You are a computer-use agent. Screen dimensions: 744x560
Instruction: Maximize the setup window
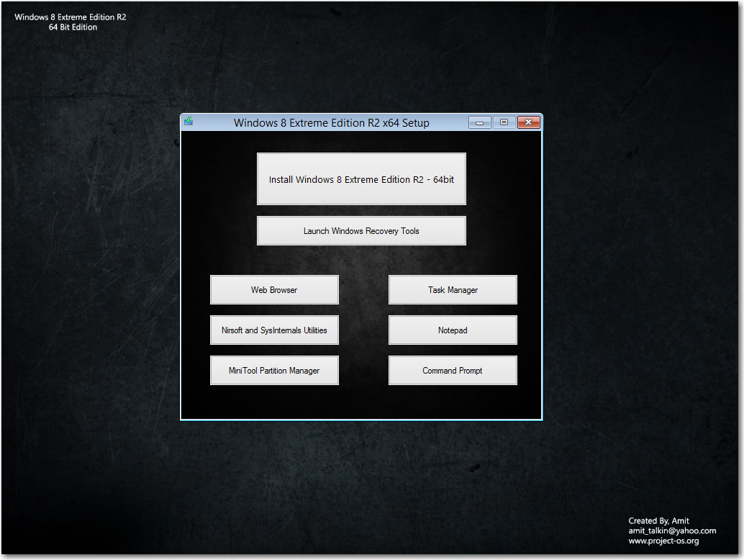point(504,122)
